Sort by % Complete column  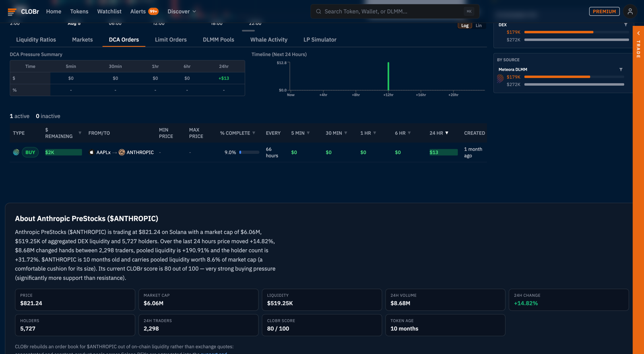(x=237, y=133)
